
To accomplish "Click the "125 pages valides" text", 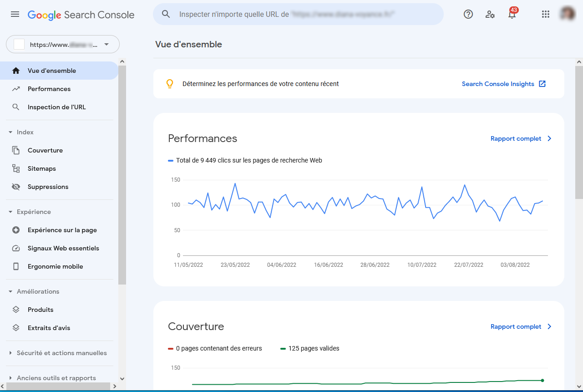I will [x=314, y=348].
